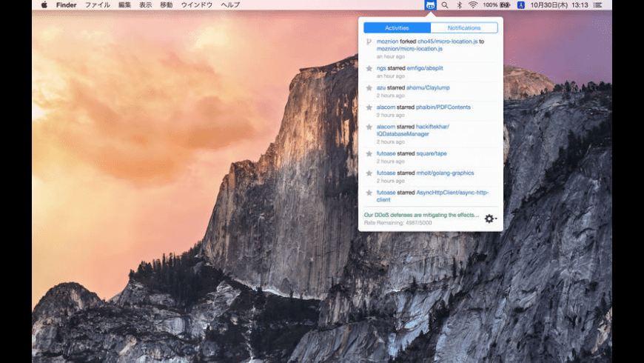Open emfigo/absplit repository link
The width and height of the screenshot is (644, 363).
coord(425,68)
